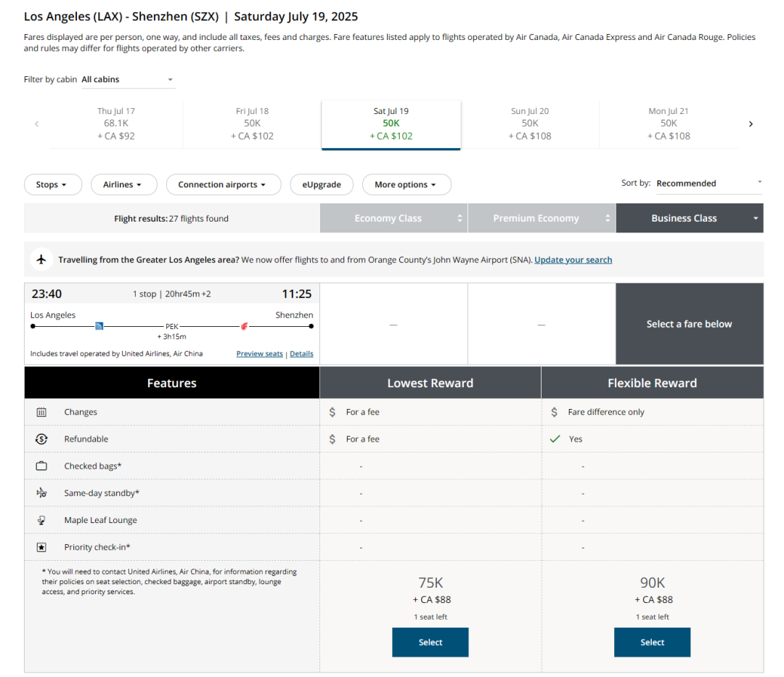Screen dimensions: 784x677
Task: Click the United Airlines logo on the flight route
Action: pos(99,326)
